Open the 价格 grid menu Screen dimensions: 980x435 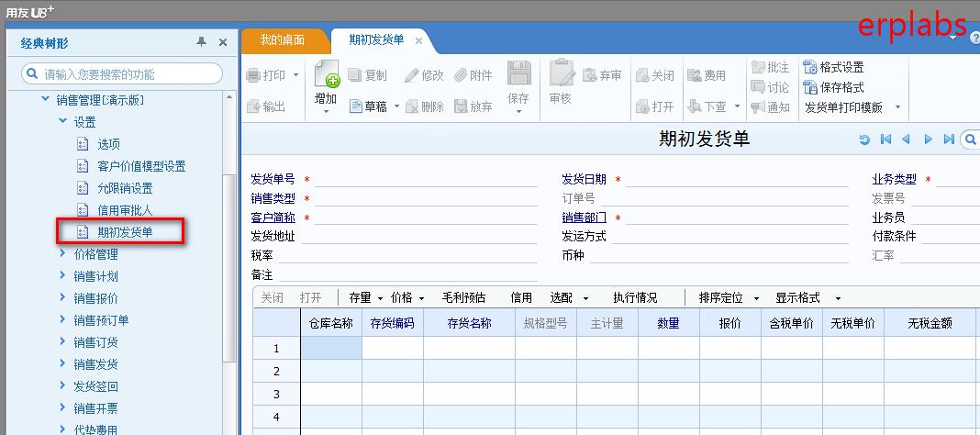coord(406,298)
